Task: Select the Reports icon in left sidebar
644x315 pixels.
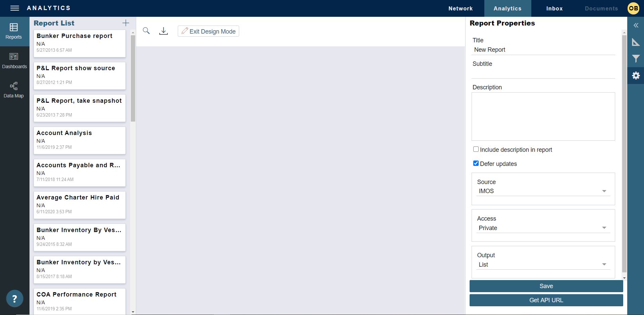Action: [13, 31]
